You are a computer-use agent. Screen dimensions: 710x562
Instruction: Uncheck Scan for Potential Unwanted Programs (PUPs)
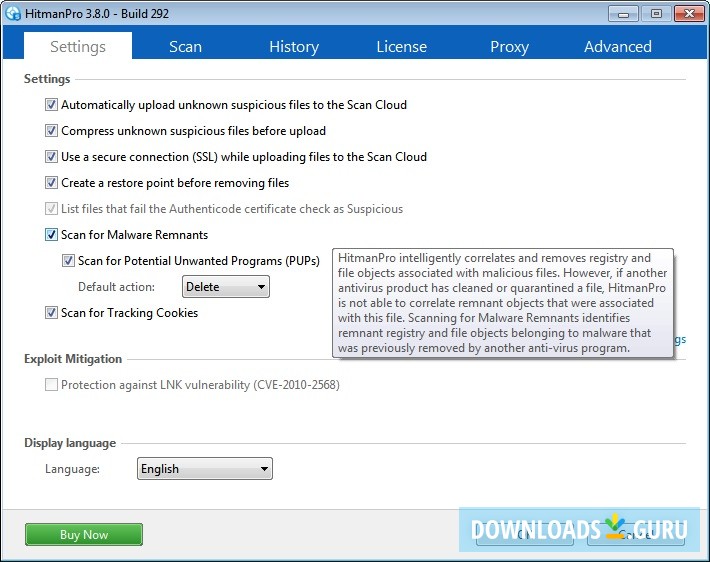click(x=68, y=261)
